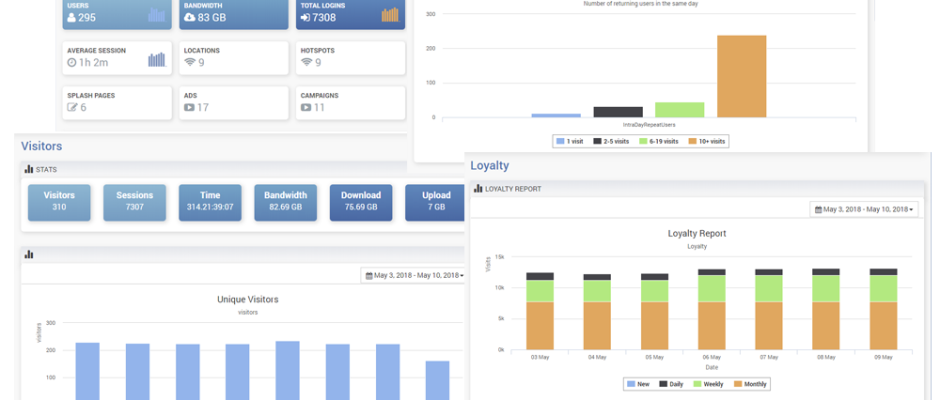940x400 pixels.
Task: Click the '07 May' date axis label
Action: tap(769, 358)
